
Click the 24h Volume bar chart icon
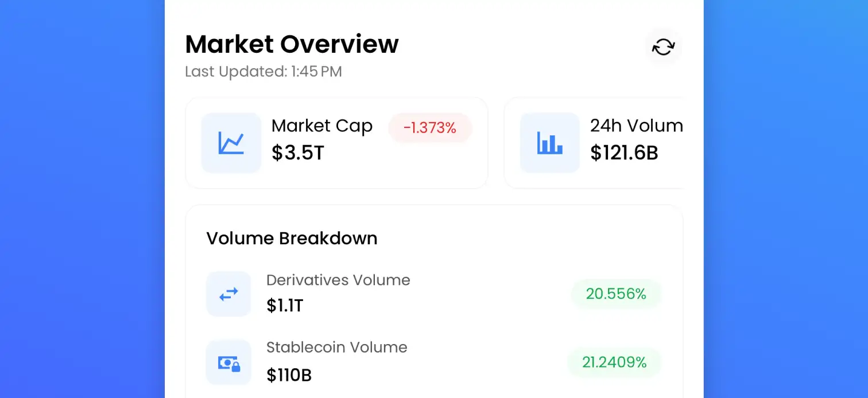pyautogui.click(x=549, y=143)
